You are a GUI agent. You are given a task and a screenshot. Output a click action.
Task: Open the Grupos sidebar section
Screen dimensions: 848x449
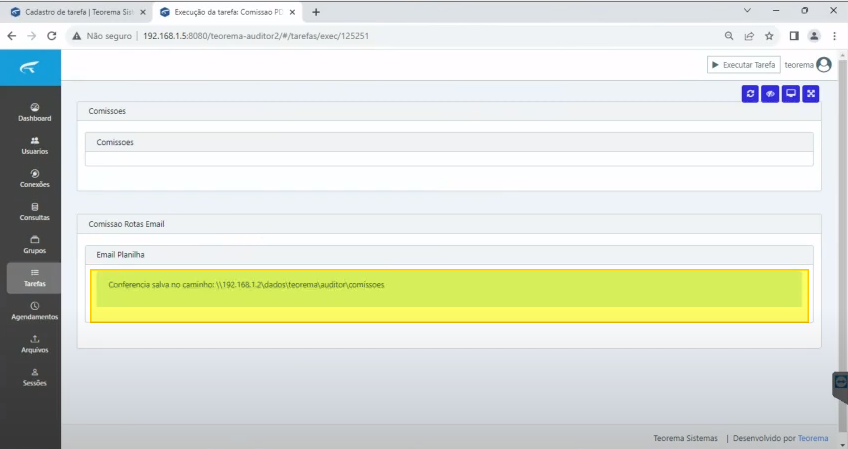[35, 245]
